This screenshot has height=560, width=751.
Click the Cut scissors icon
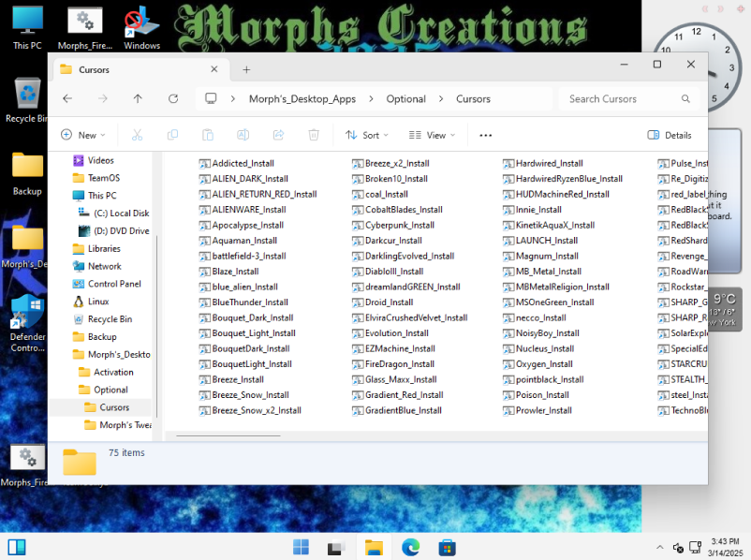(137, 135)
